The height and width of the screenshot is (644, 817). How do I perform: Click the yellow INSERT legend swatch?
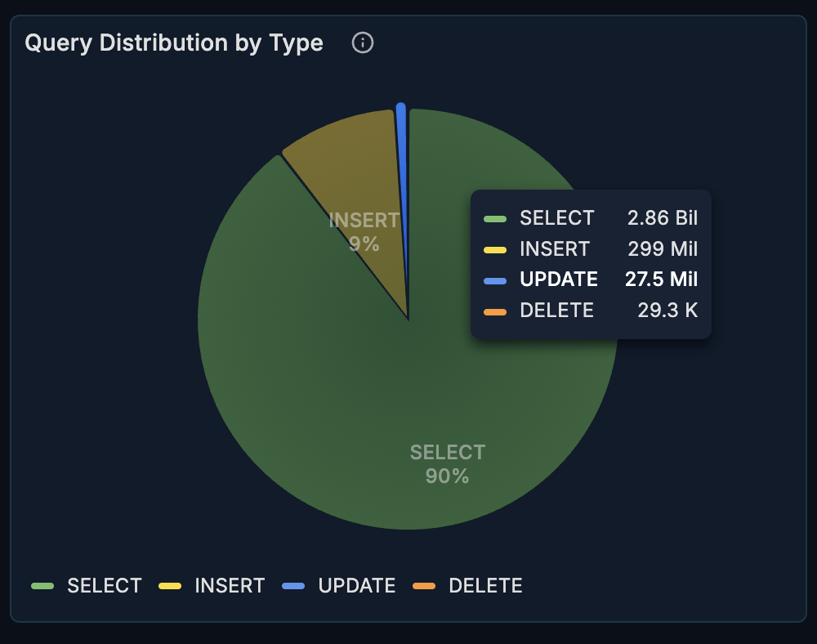pyautogui.click(x=172, y=586)
